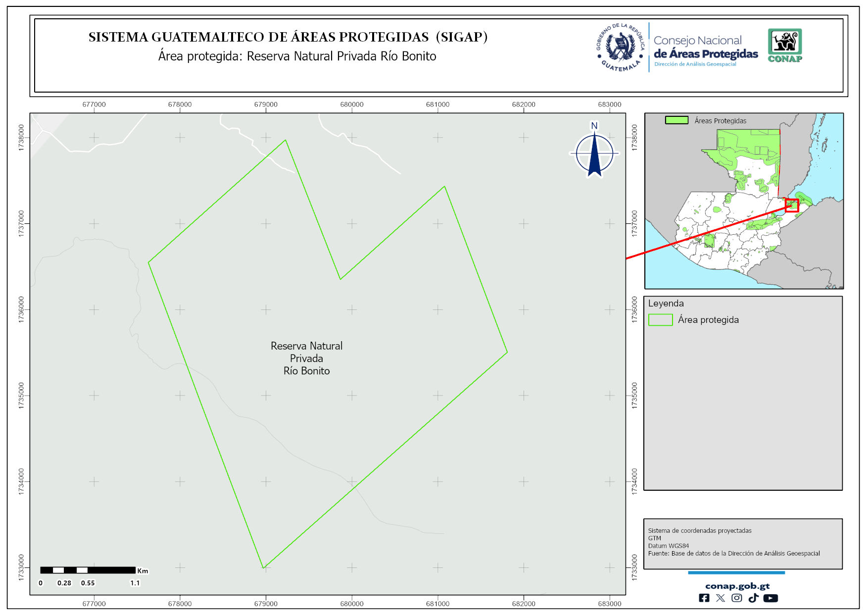Click the TikTok social icon
The image size is (868, 614).
pyautogui.click(x=753, y=598)
